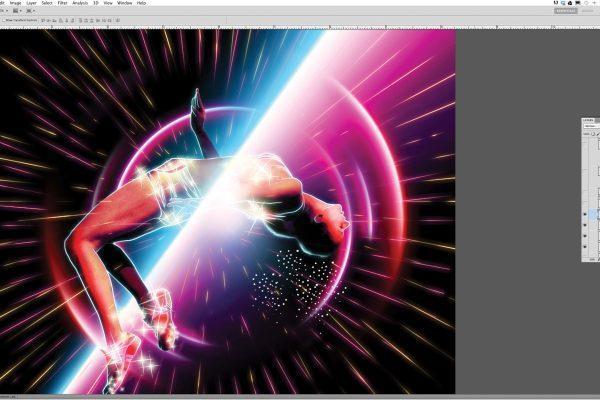This screenshot has width=600, height=400.
Task: Expand the Screen Mode dropdown
Action: (31, 11)
